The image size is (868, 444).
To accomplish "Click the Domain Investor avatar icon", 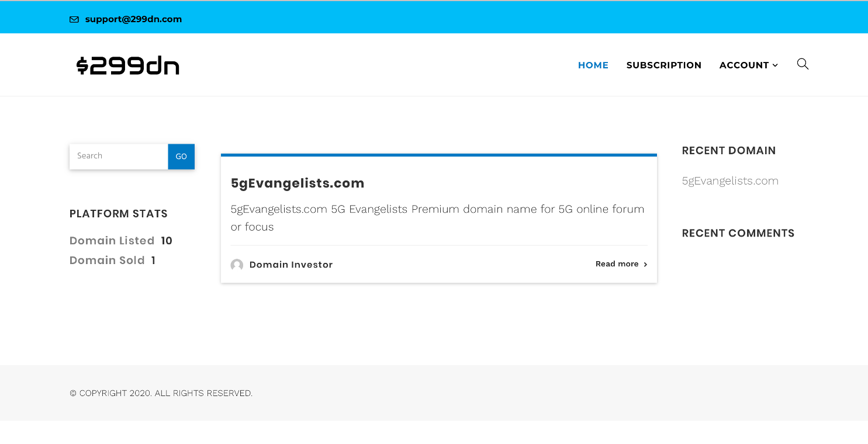I will [237, 265].
